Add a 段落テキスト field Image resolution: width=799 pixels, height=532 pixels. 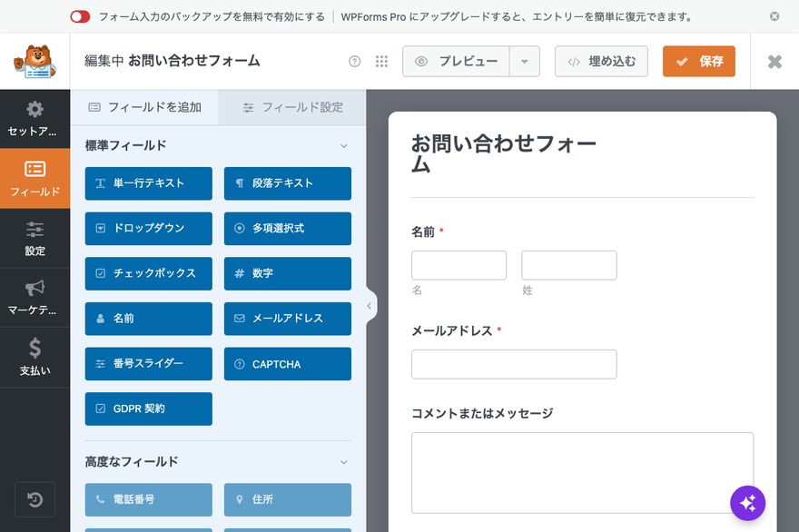tap(288, 183)
